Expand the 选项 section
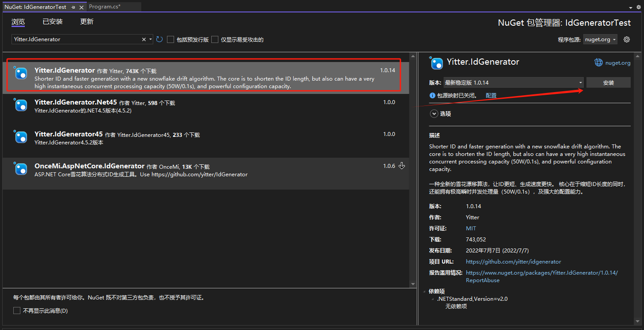 [434, 114]
